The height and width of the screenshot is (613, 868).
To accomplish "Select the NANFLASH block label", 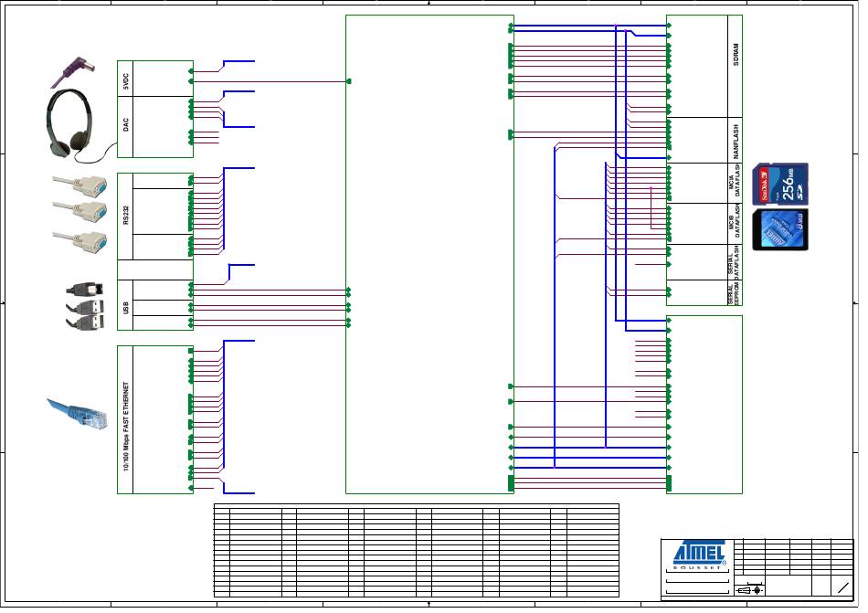I will pyautogui.click(x=736, y=142).
